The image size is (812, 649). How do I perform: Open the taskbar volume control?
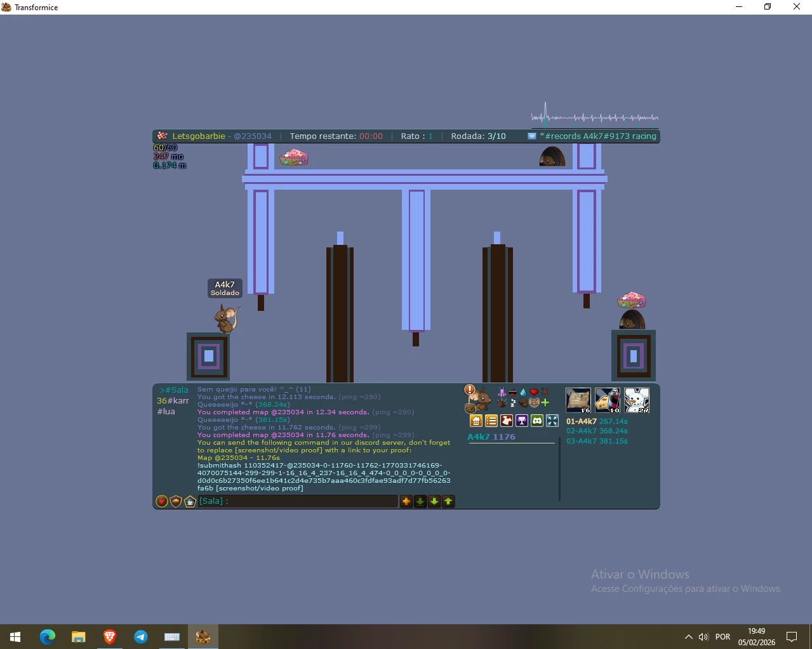[x=703, y=637]
